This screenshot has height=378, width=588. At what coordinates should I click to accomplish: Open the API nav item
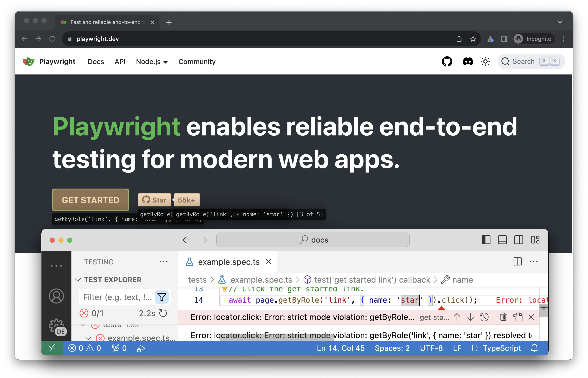[x=120, y=62]
